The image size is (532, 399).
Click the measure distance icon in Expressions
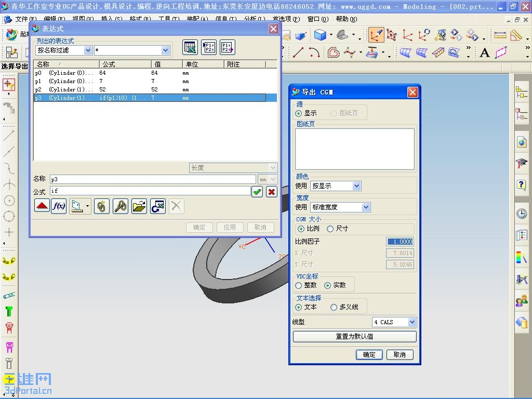77,206
